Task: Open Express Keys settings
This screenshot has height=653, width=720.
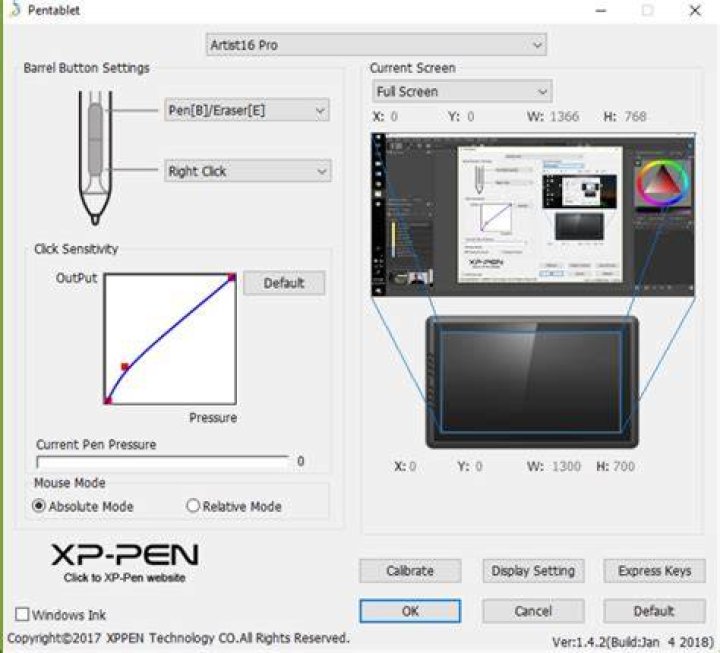Action: (654, 571)
